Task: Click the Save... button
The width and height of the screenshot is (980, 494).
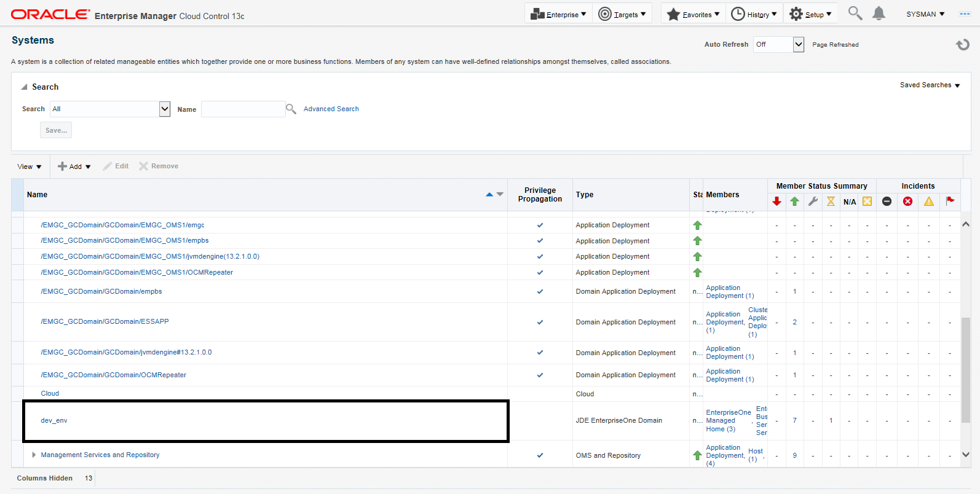Action: coord(56,130)
